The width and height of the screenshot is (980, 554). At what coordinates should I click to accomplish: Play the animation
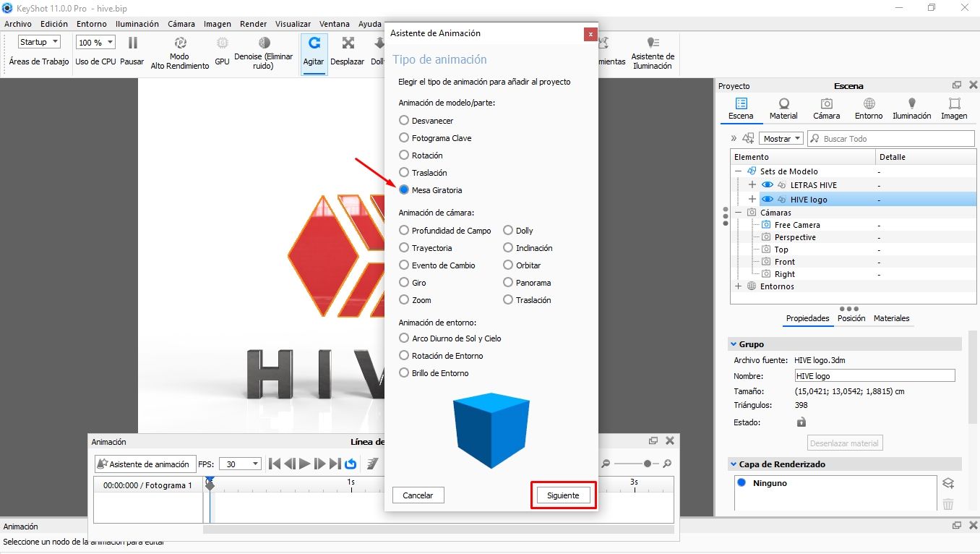tap(305, 464)
